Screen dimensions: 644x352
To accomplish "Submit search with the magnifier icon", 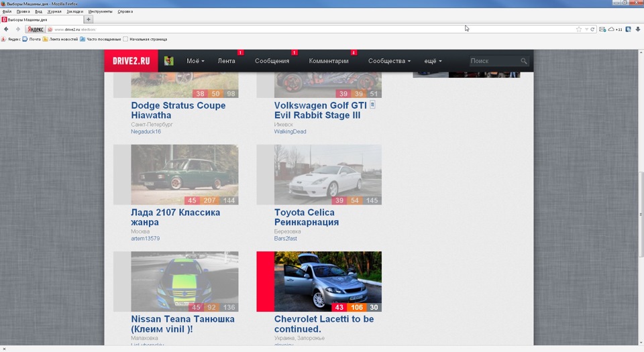I will [x=524, y=61].
